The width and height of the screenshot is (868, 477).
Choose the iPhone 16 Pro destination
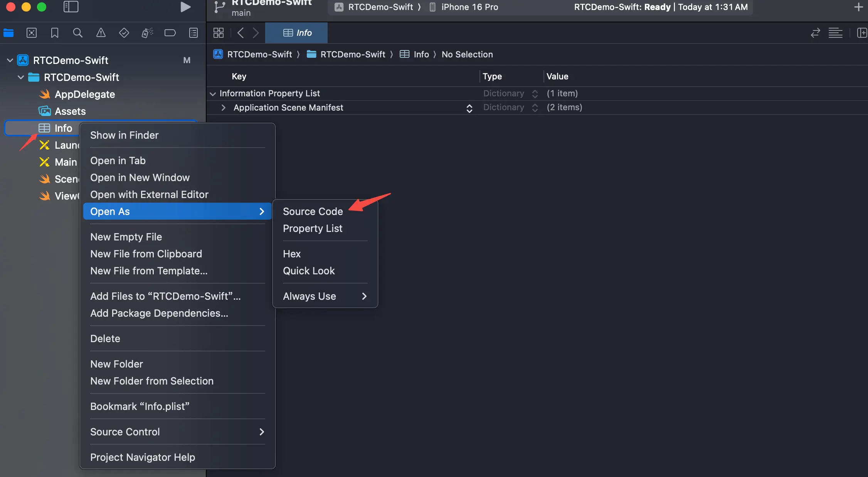[x=464, y=7]
